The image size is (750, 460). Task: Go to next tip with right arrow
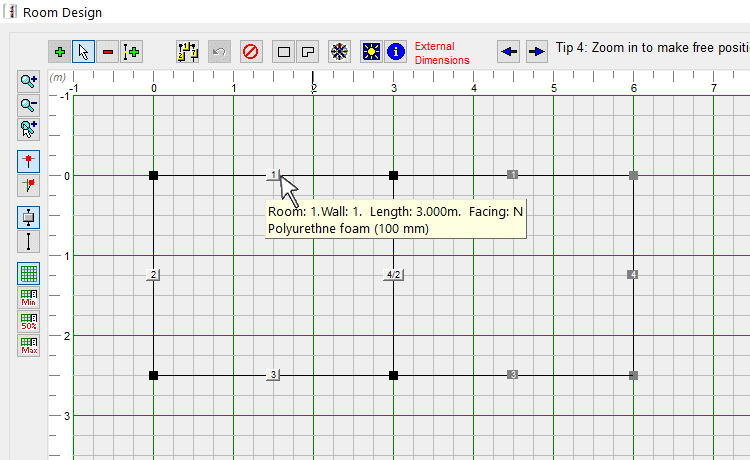click(537, 52)
